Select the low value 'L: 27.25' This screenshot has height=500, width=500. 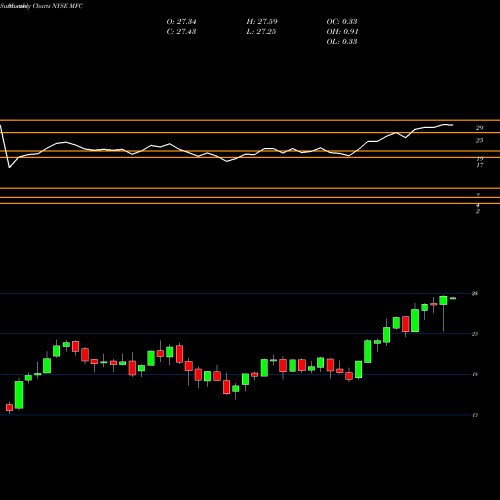[261, 32]
